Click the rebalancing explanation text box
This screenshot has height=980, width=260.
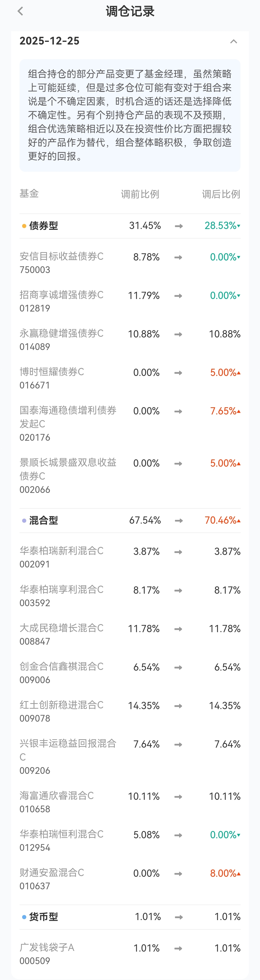click(x=130, y=115)
